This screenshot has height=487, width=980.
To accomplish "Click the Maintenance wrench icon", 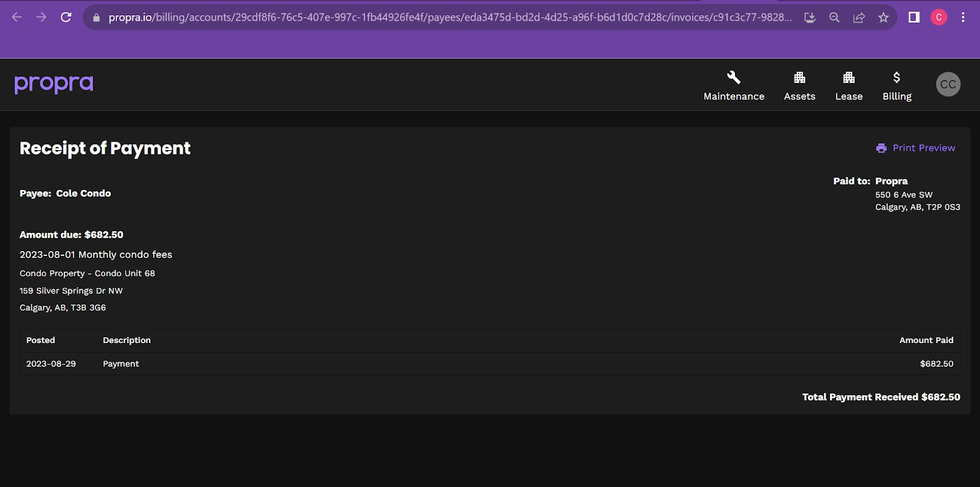I will tap(734, 78).
